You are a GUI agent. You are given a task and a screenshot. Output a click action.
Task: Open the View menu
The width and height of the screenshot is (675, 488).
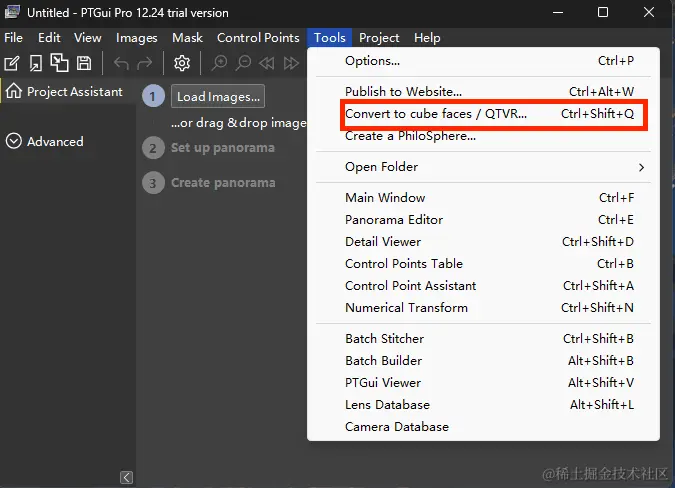87,38
